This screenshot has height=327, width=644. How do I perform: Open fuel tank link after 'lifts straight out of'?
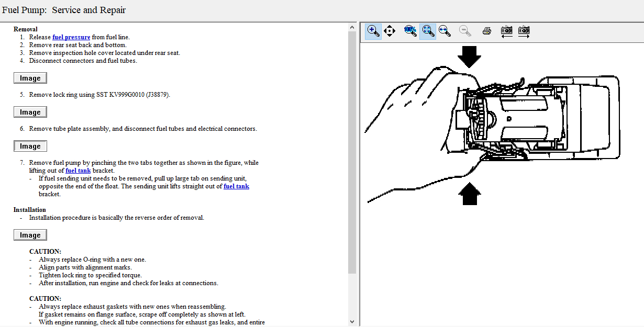(x=236, y=186)
